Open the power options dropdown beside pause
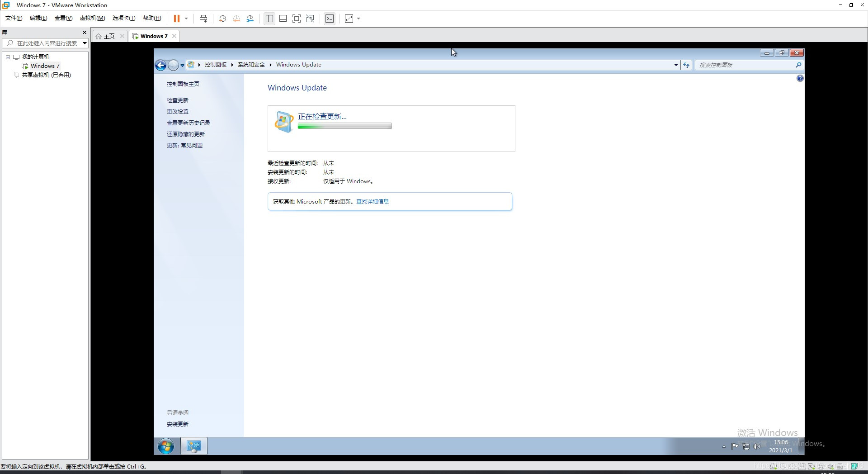The width and height of the screenshot is (868, 474). (186, 19)
